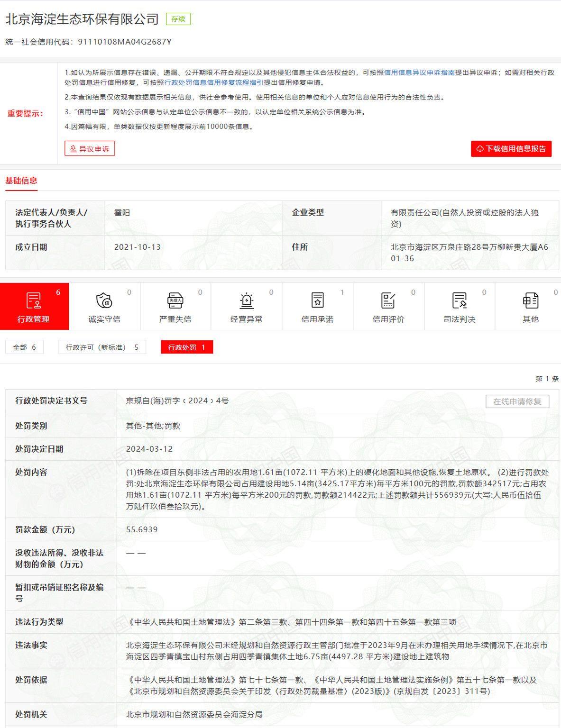The image size is (561, 728).
Task: Open the 司法判决 tab label
Action: pos(460,319)
